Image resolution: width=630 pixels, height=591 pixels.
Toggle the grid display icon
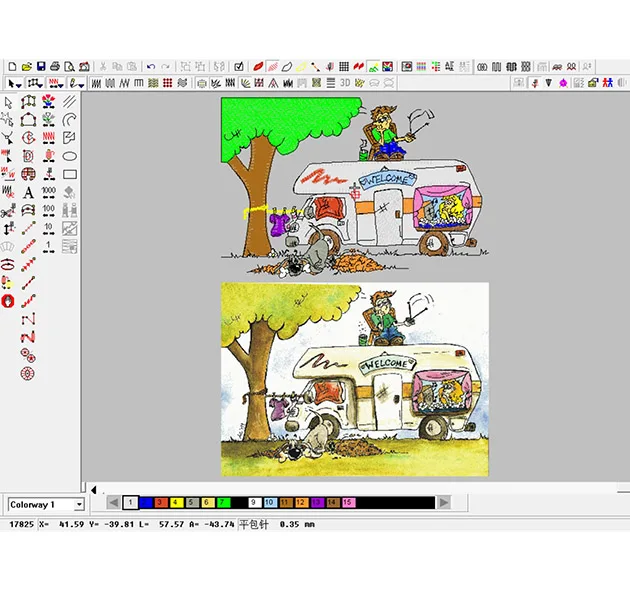pos(344,66)
